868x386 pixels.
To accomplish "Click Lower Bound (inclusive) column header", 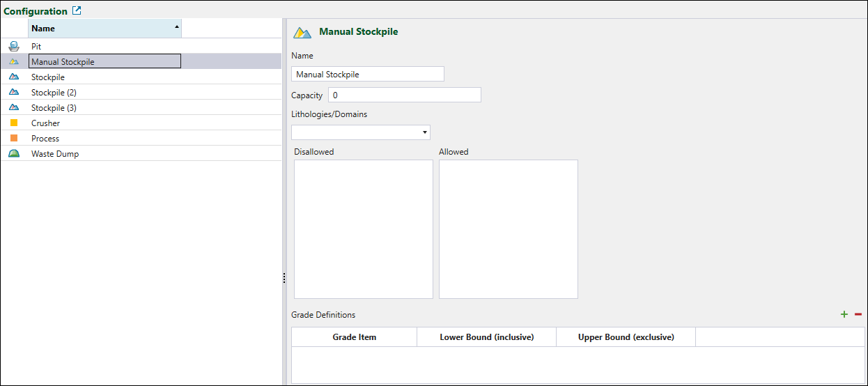I will click(486, 337).
